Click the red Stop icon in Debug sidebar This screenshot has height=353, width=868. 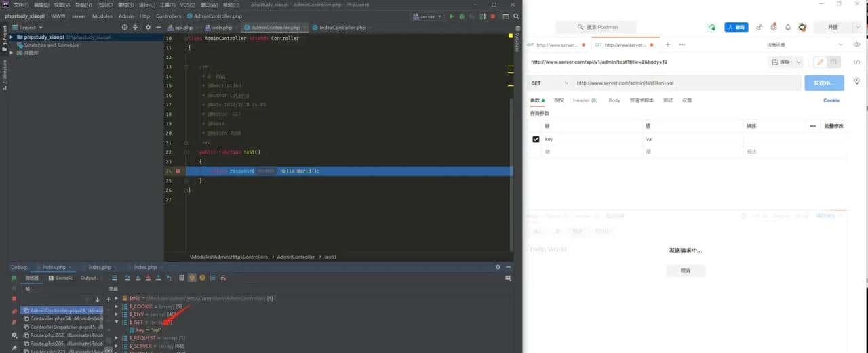(x=14, y=298)
